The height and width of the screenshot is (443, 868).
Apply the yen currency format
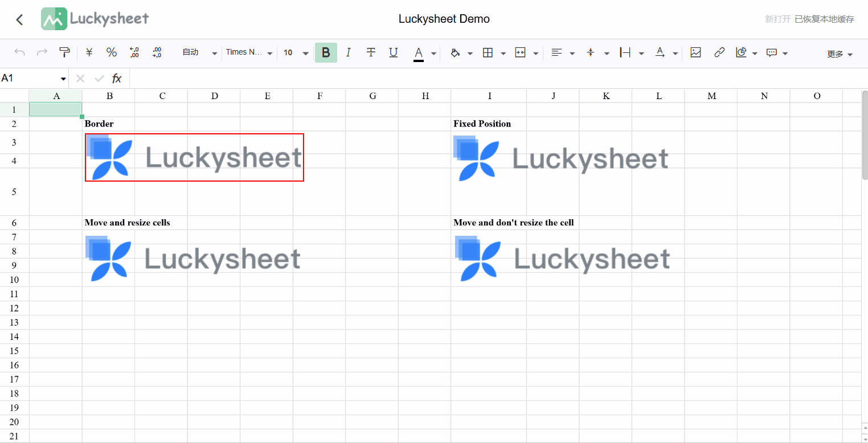coord(89,52)
